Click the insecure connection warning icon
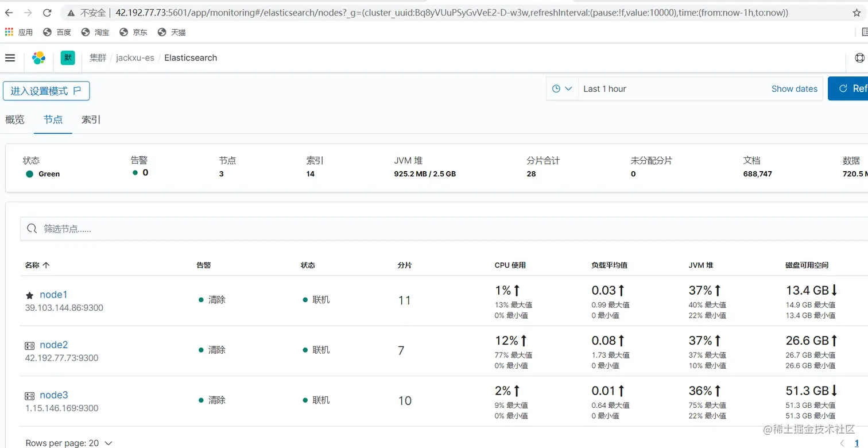Image resolution: width=868 pixels, height=448 pixels. click(71, 13)
